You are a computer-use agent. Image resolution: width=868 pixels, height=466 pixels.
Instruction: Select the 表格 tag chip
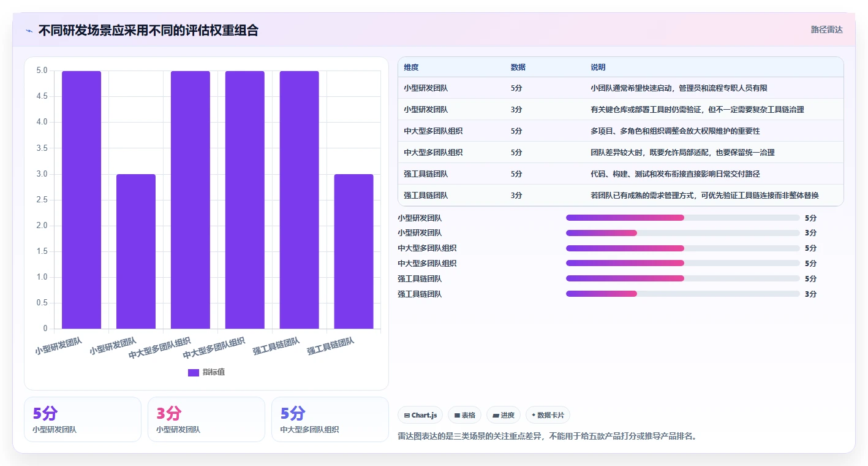point(465,415)
